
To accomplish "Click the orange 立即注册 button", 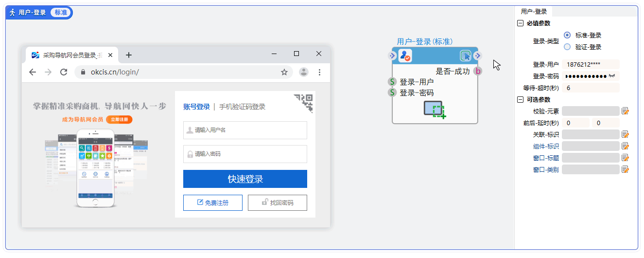I will click(x=119, y=119).
